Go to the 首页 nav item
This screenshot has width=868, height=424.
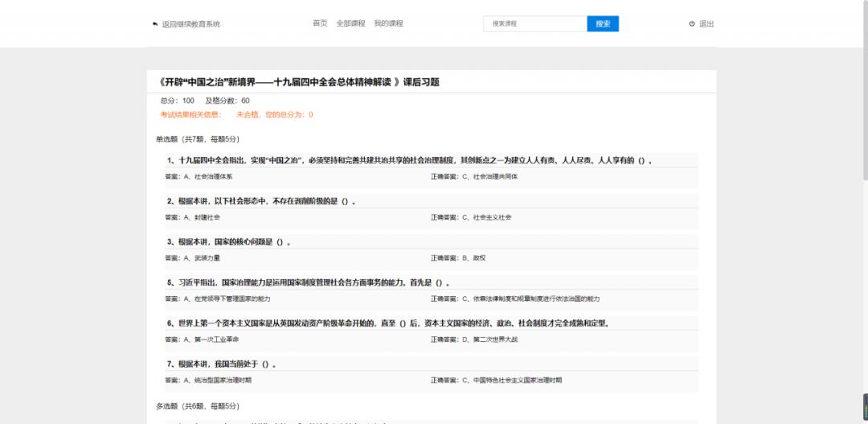pyautogui.click(x=320, y=23)
